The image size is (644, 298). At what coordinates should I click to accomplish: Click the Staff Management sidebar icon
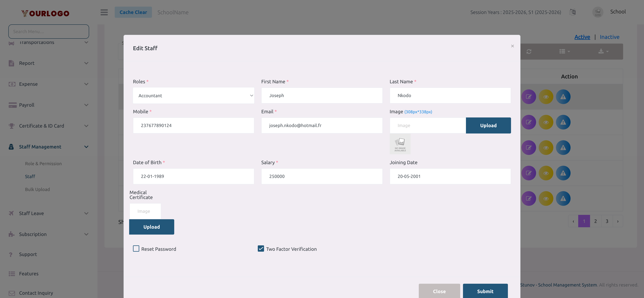tap(11, 147)
